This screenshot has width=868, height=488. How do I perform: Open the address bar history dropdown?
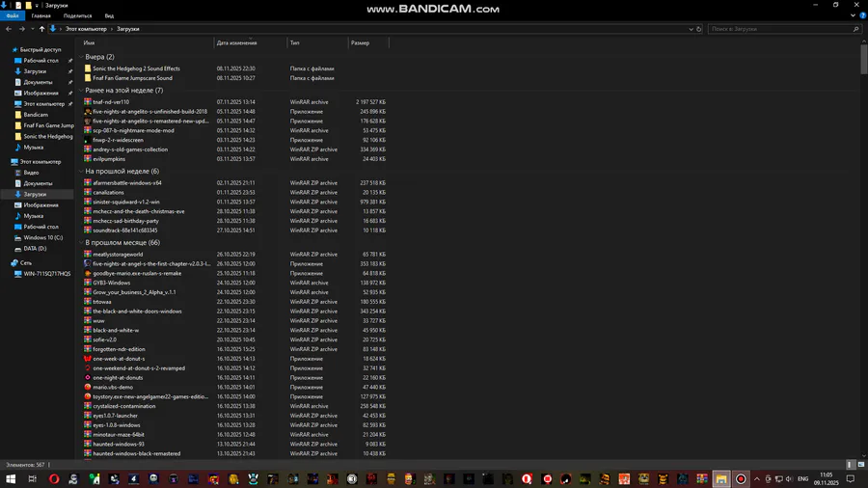(x=691, y=29)
